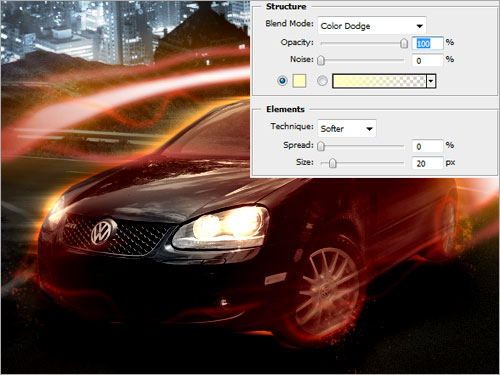Click the Noise label

(302, 59)
